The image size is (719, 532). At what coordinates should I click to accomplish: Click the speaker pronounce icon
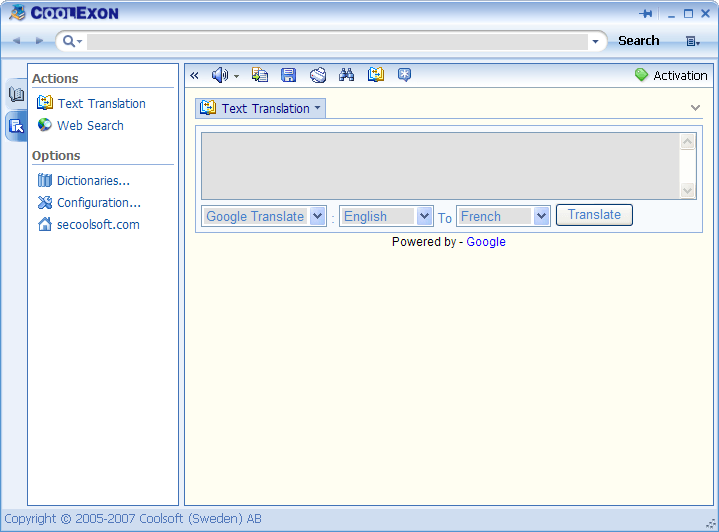[x=220, y=75]
